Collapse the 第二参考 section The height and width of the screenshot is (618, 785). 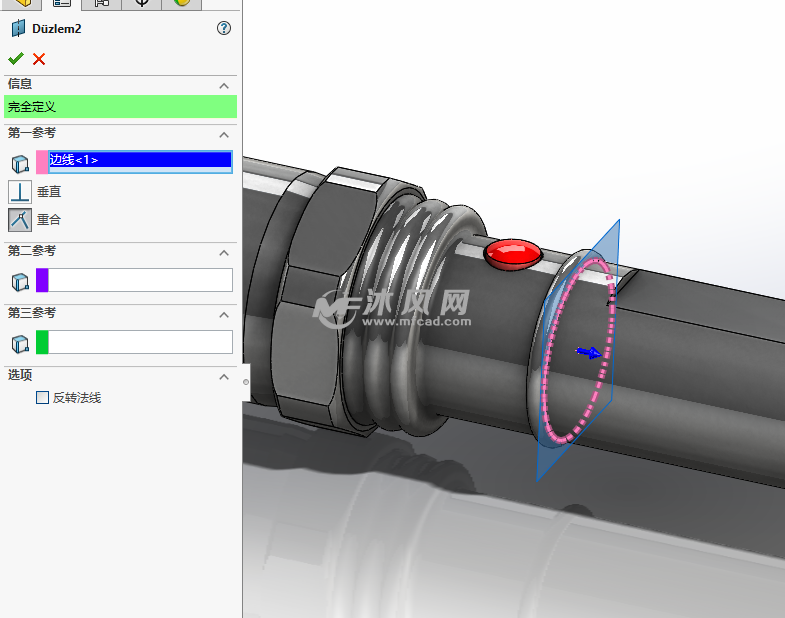click(224, 253)
